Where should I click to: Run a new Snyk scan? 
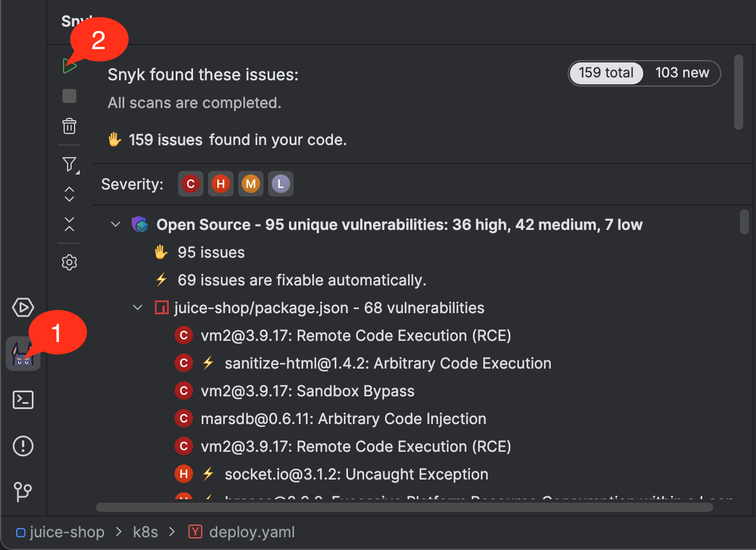click(x=69, y=65)
